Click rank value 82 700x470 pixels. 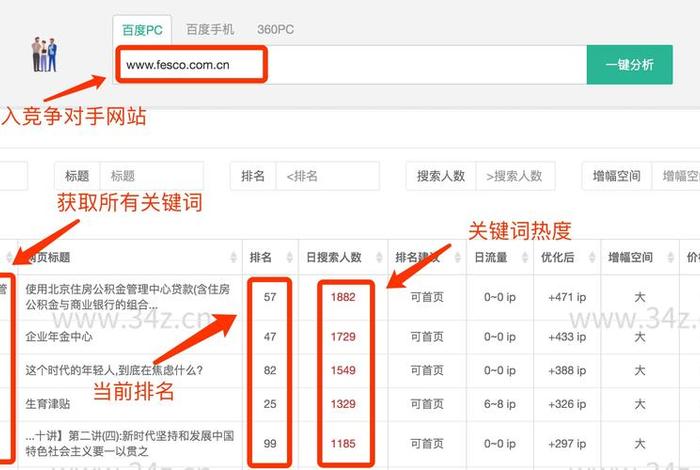(x=270, y=370)
